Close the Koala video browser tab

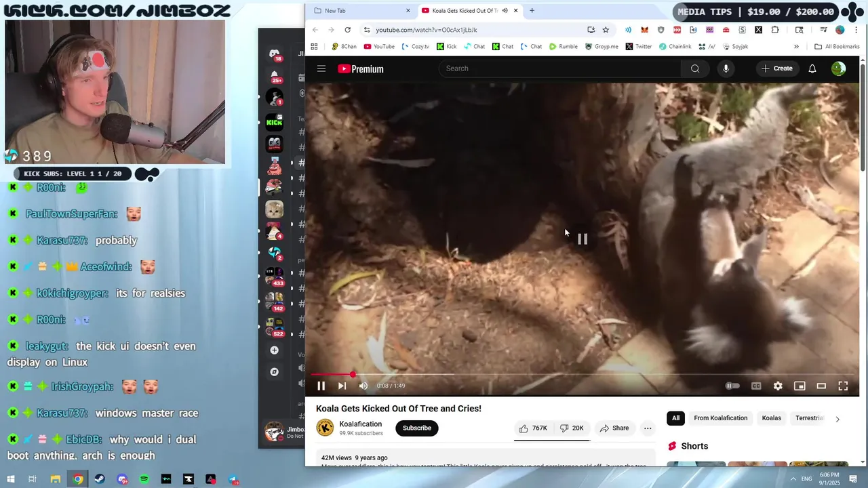coord(516,11)
